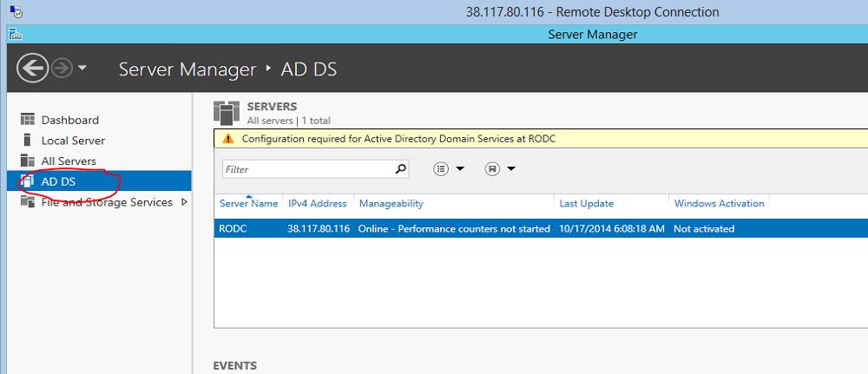Click the forward navigation arrow
The image size is (868, 374).
62,69
